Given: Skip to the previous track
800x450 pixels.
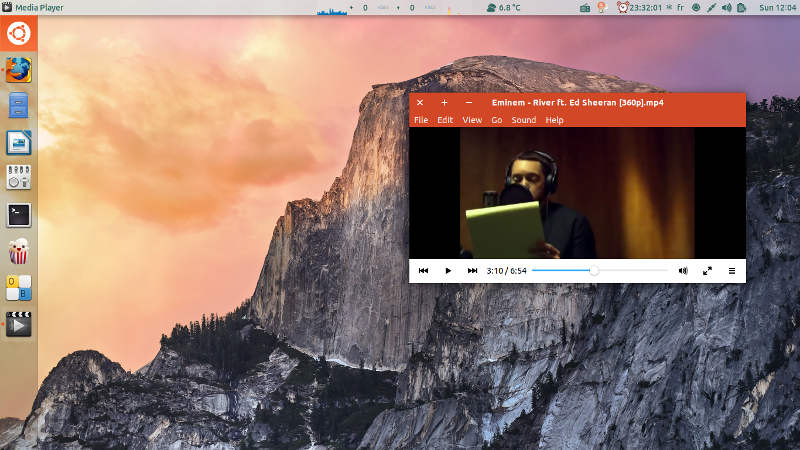Looking at the screenshot, I should pos(423,271).
